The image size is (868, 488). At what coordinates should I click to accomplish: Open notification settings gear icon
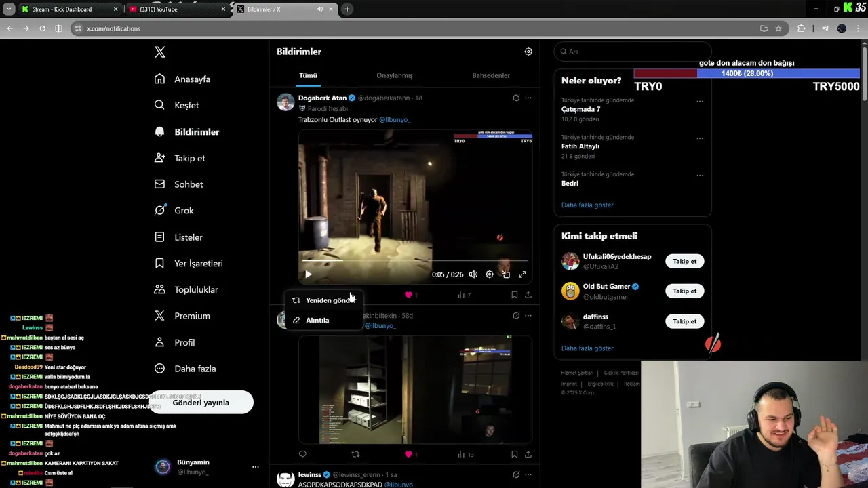pyautogui.click(x=528, y=52)
